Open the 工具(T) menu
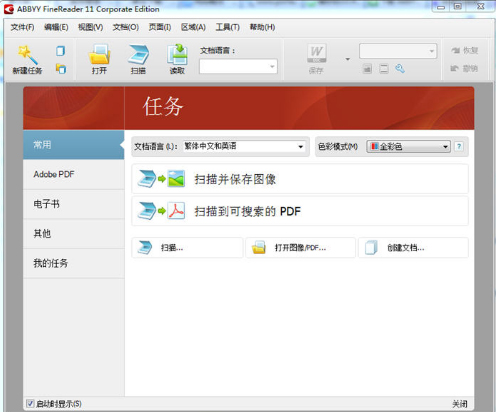 227,27
